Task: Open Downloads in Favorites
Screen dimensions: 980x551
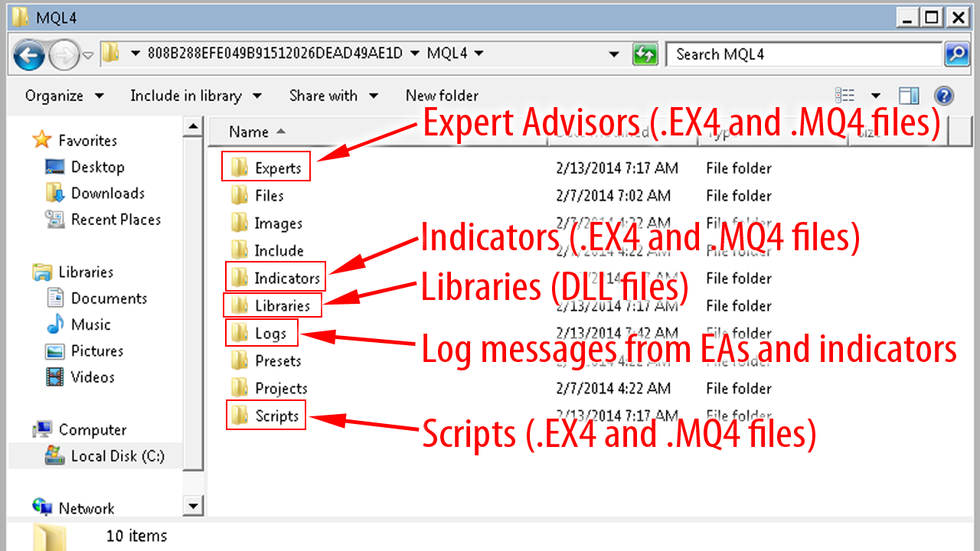Action: [108, 193]
